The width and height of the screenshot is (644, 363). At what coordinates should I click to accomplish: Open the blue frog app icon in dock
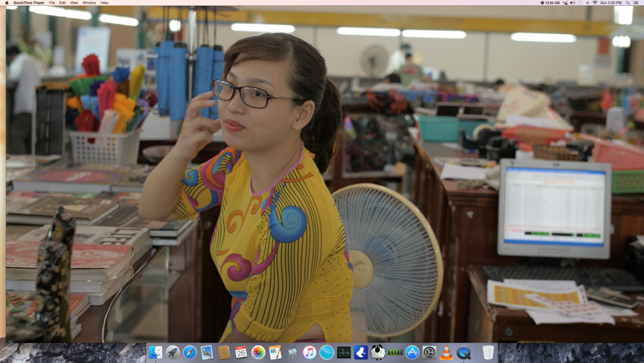(x=361, y=352)
